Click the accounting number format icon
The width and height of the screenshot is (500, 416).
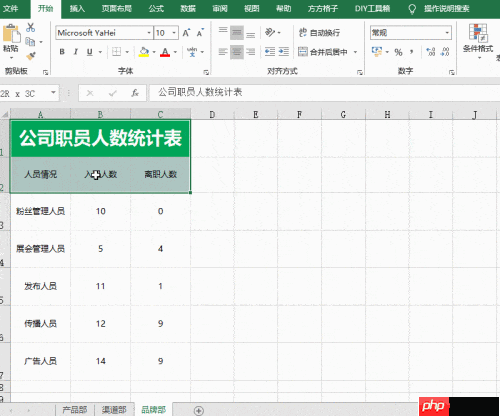pos(377,52)
